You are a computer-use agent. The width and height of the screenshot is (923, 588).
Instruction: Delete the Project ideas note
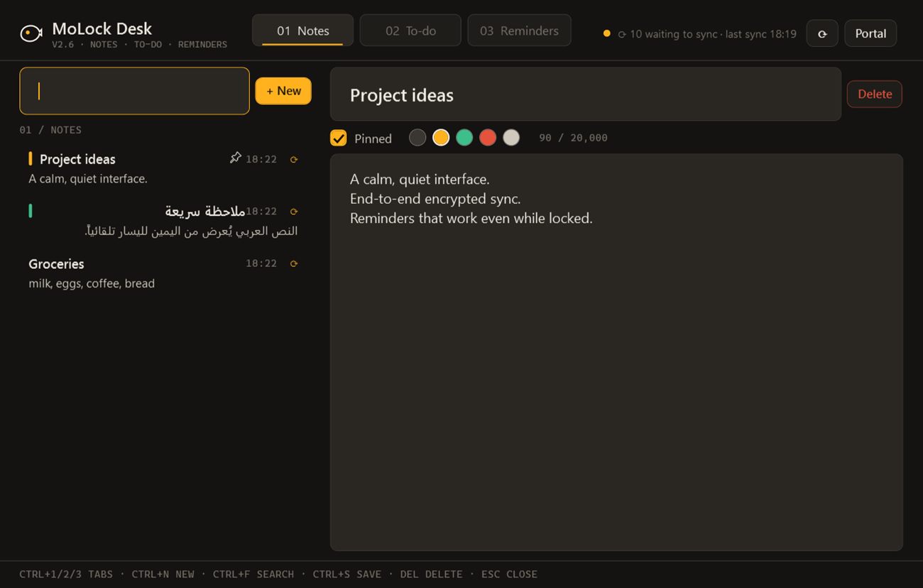[x=875, y=94]
